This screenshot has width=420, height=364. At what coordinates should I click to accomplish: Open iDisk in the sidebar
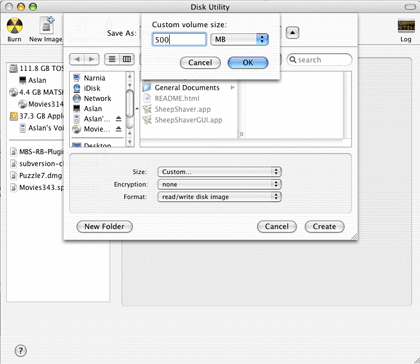coord(87,88)
